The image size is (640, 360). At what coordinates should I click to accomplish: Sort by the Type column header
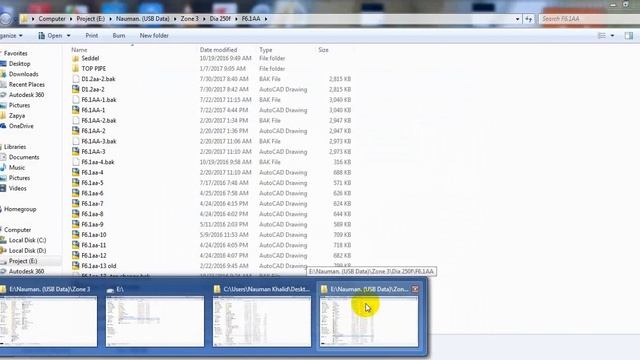click(266, 50)
